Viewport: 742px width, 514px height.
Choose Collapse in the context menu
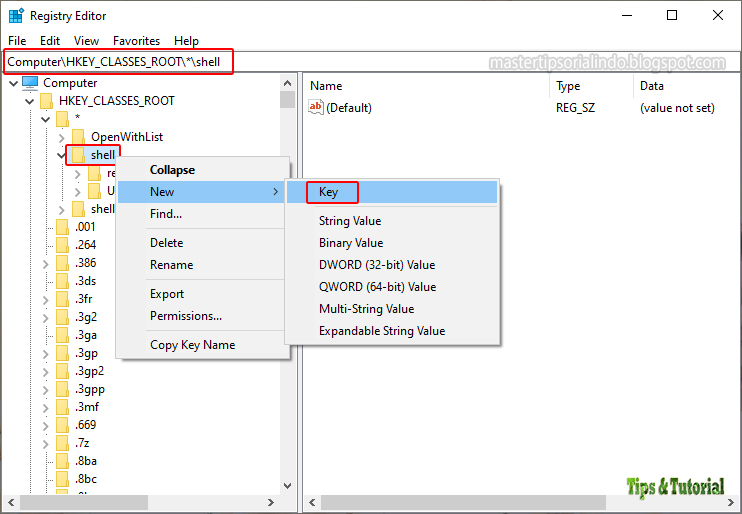coord(203,170)
